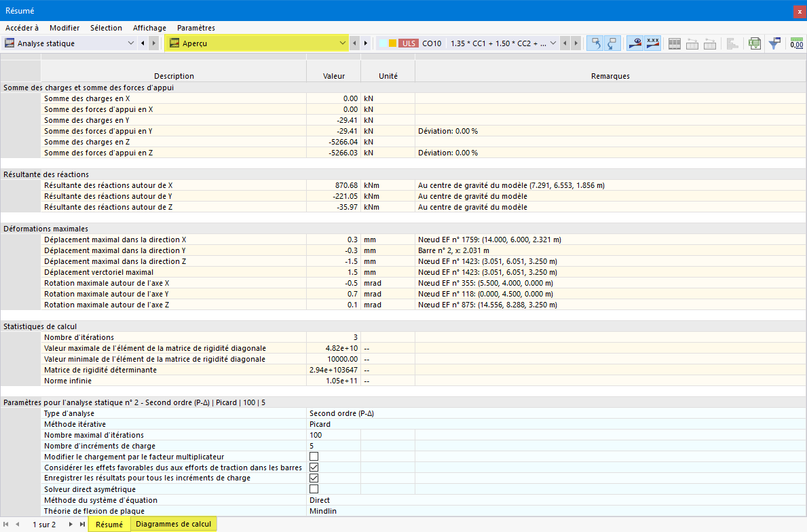This screenshot has height=532, width=807.
Task: Go to previous item before Aperçu
Action: (x=354, y=43)
